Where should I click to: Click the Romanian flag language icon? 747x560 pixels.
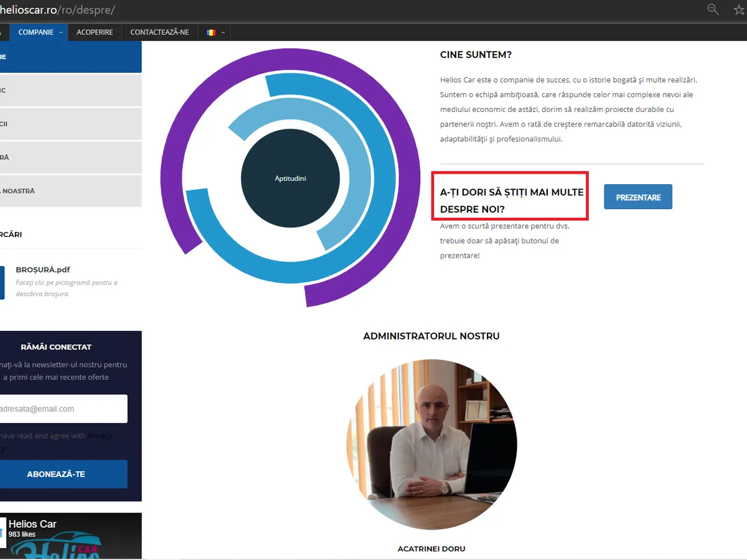[x=211, y=32]
